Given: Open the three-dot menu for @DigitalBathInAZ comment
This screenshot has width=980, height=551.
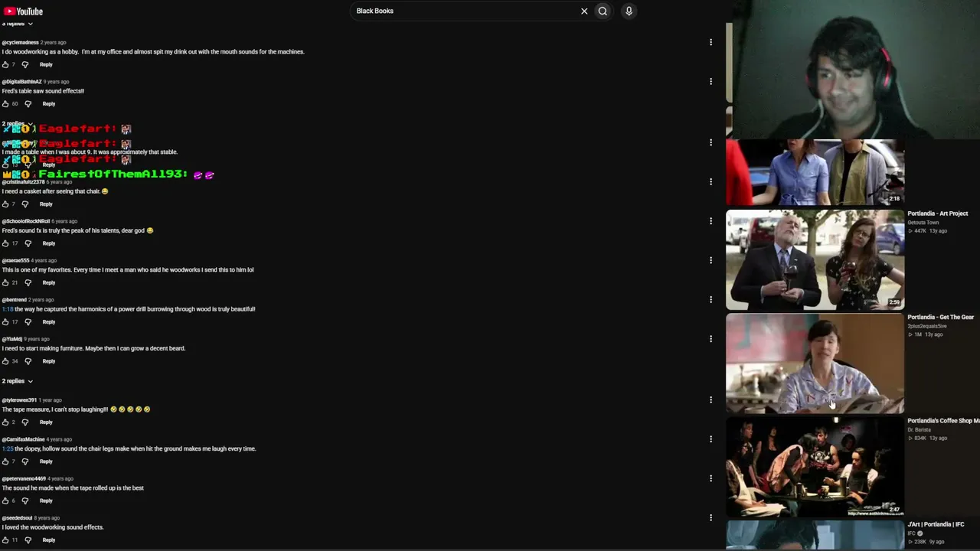Looking at the screenshot, I should (710, 81).
